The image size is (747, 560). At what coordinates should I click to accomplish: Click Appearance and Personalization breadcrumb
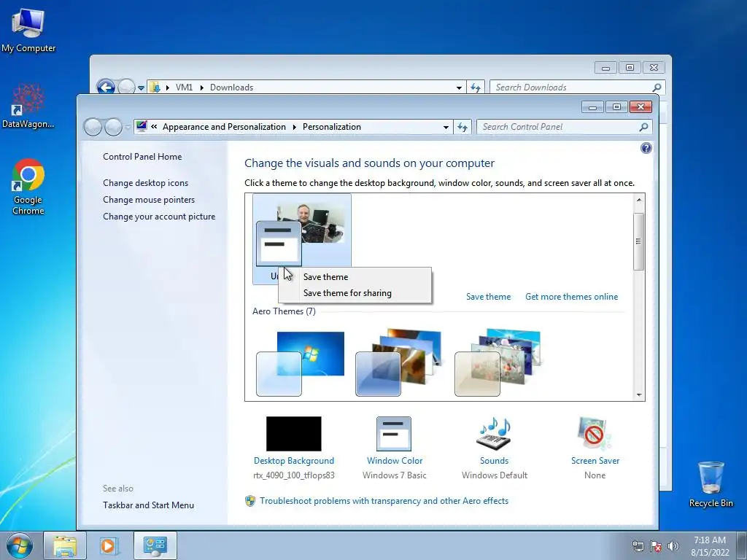[x=224, y=127]
